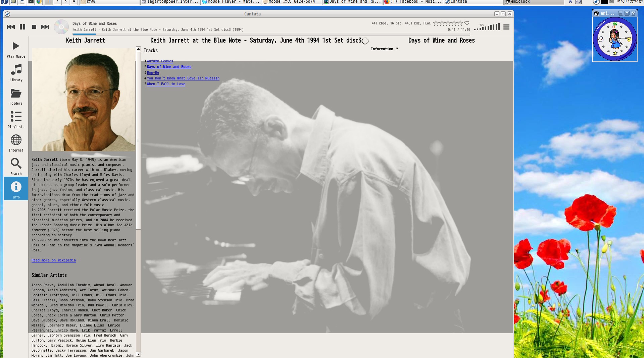The height and width of the screenshot is (358, 644).
Task: Open the Play Queue view
Action: 16,49
